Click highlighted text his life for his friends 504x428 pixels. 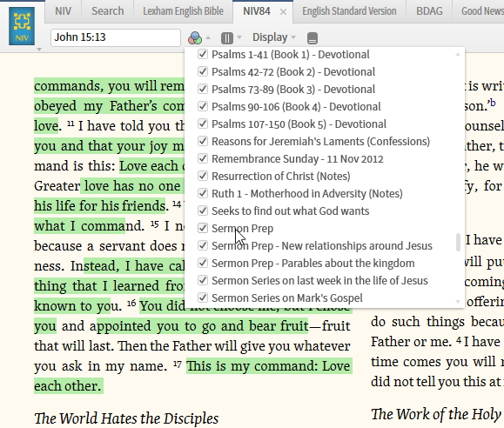(x=99, y=205)
